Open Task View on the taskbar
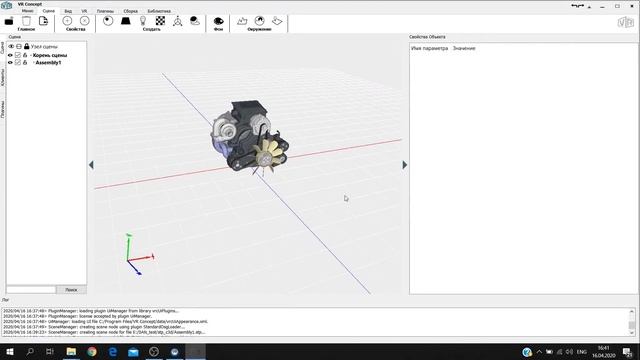 click(50, 351)
